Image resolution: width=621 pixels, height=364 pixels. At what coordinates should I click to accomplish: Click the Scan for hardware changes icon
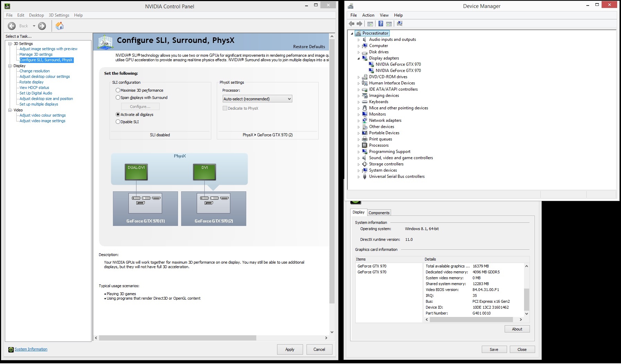click(x=400, y=24)
